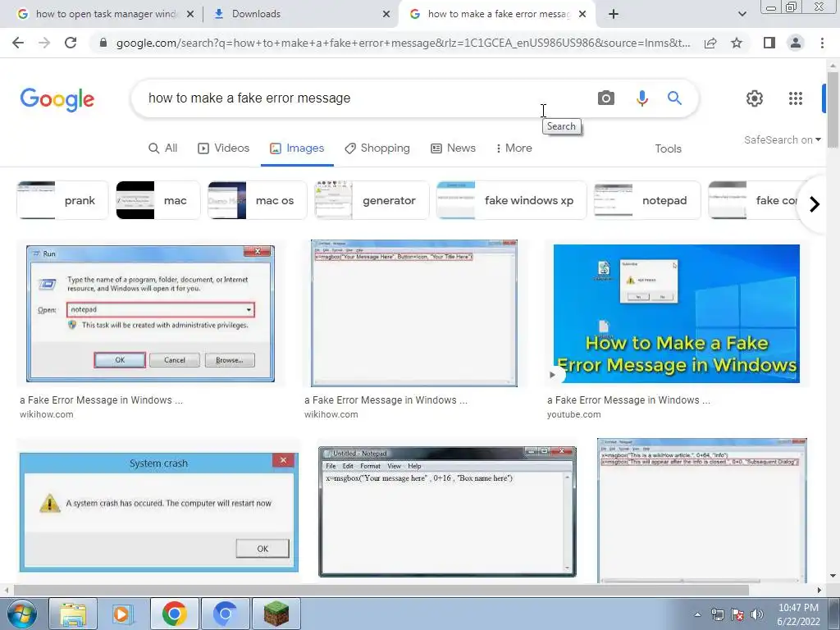Switch to the All results tab
The height and width of the screenshot is (630, 840).
pos(163,148)
